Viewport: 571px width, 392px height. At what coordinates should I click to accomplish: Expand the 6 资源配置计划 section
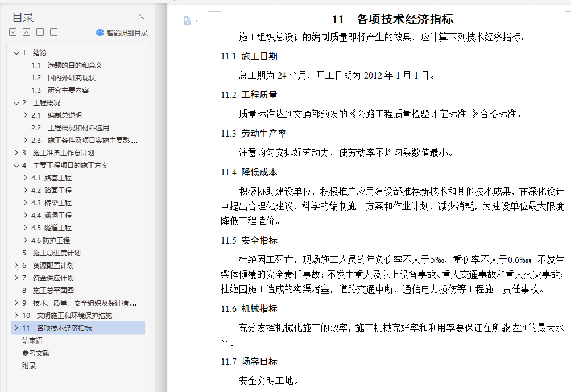(x=16, y=265)
